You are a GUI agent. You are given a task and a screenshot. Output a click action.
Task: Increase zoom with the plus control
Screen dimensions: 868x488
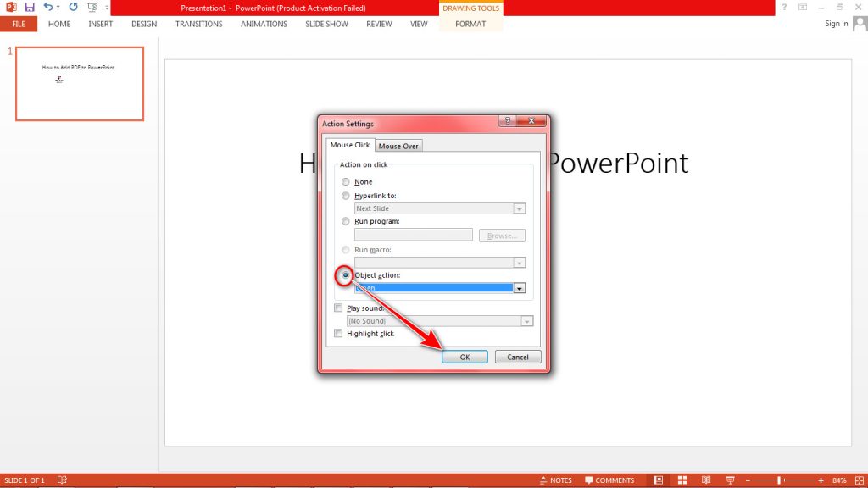coord(819,479)
